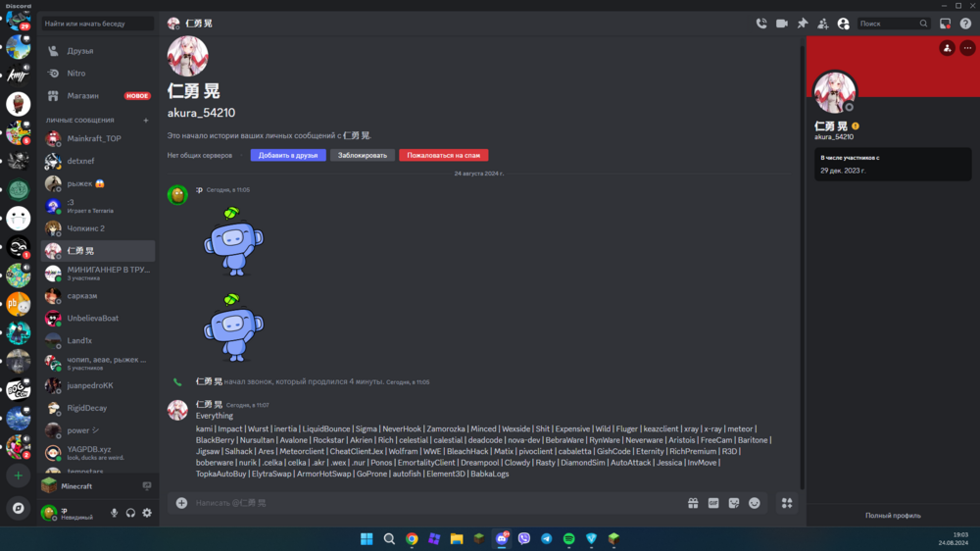980x551 pixels.
Task: Click the search field in header
Action: pyautogui.click(x=893, y=24)
